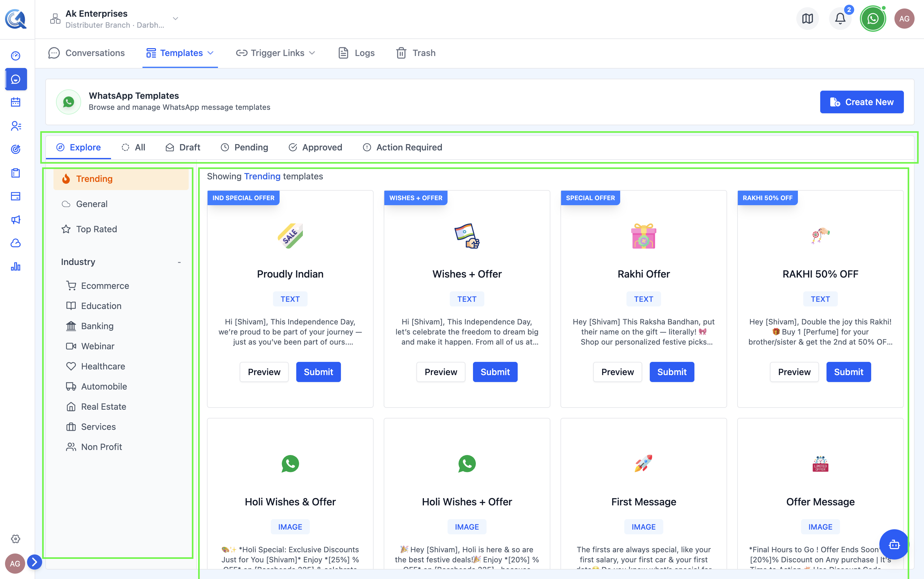
Task: Filter by Banking industry
Action: pos(90,326)
